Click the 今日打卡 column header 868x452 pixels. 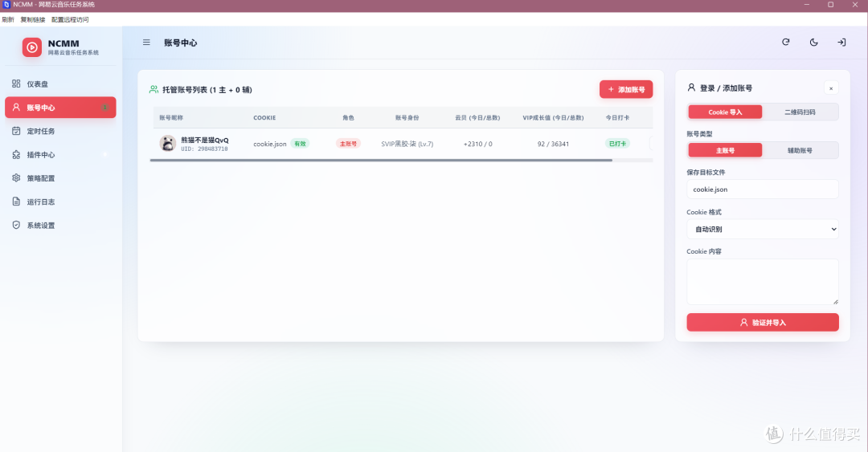pos(617,118)
